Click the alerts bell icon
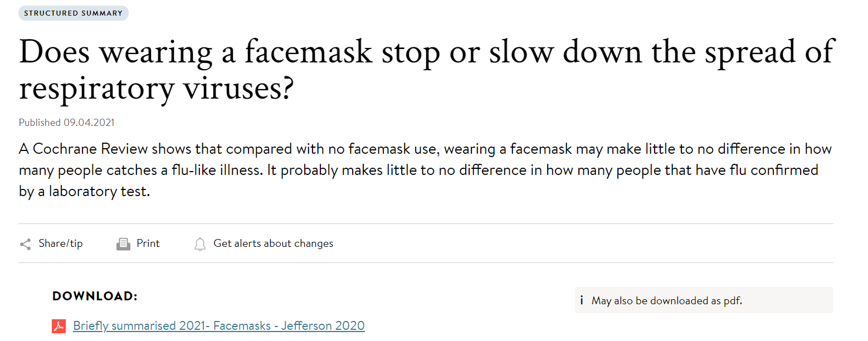Viewport: 868px width, 341px height. pyautogui.click(x=200, y=244)
